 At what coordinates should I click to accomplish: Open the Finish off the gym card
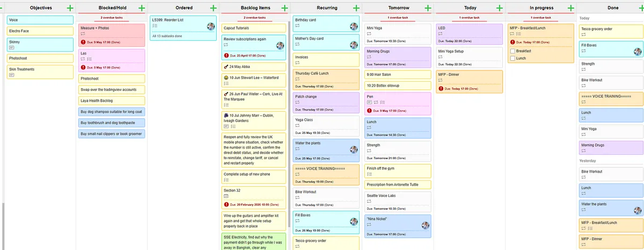point(398,171)
